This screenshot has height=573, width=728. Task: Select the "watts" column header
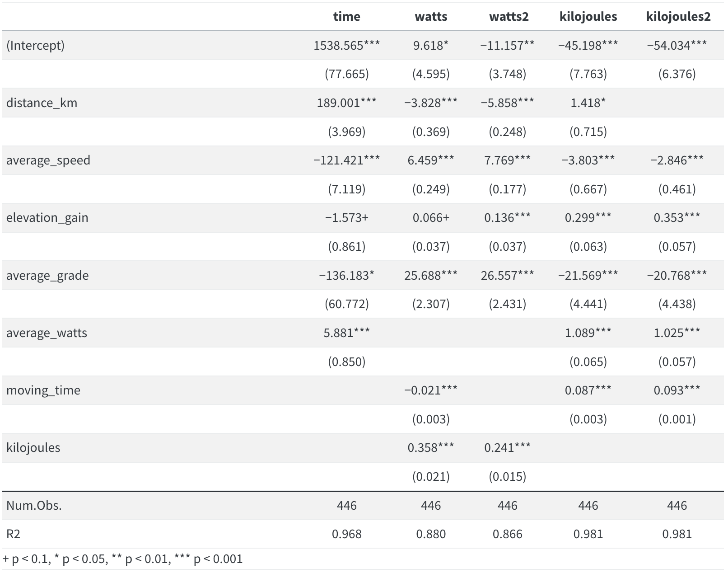tap(431, 17)
